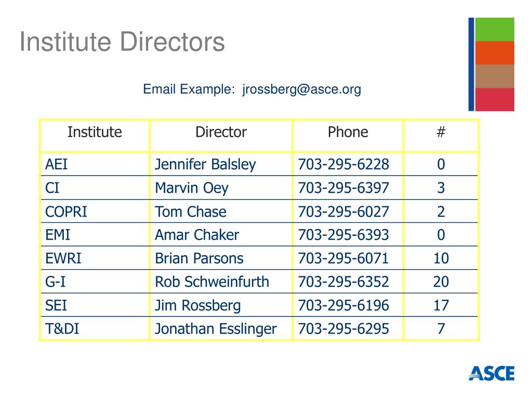Click the jrossberg@asce.org email address
Viewport: 532px width, 399px height.
(x=302, y=89)
